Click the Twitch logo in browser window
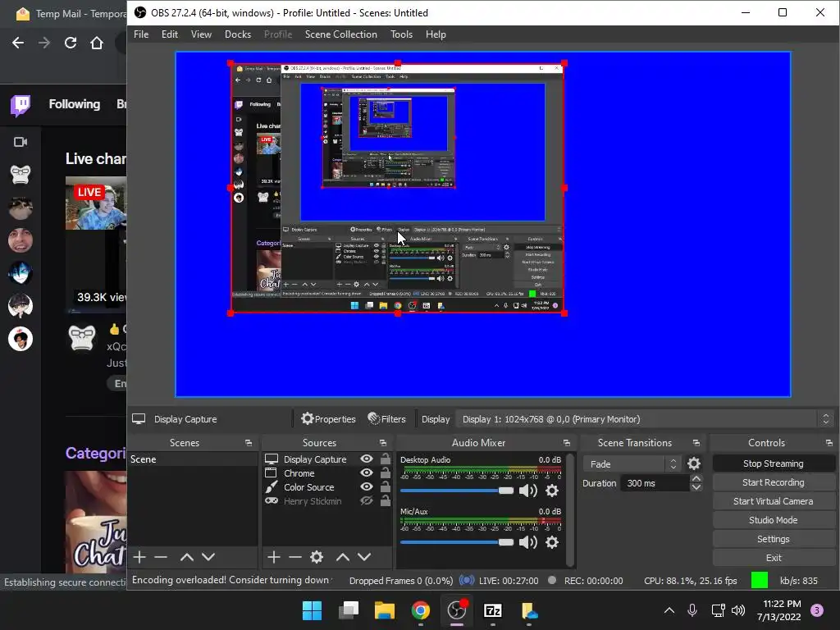Image resolution: width=840 pixels, height=630 pixels. tap(21, 106)
